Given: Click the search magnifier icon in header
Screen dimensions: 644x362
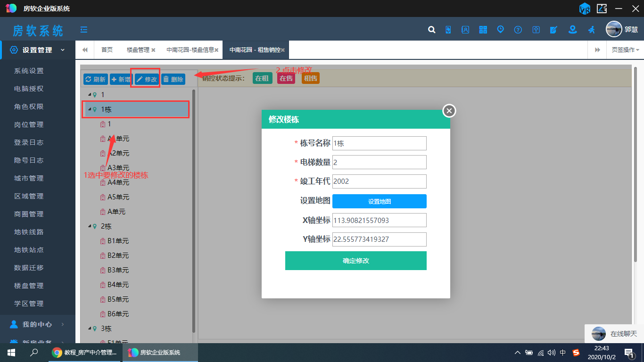Looking at the screenshot, I should (431, 30).
